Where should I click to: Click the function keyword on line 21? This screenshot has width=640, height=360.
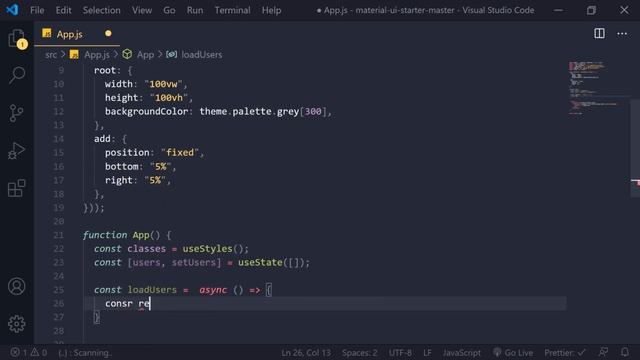pyautogui.click(x=105, y=235)
